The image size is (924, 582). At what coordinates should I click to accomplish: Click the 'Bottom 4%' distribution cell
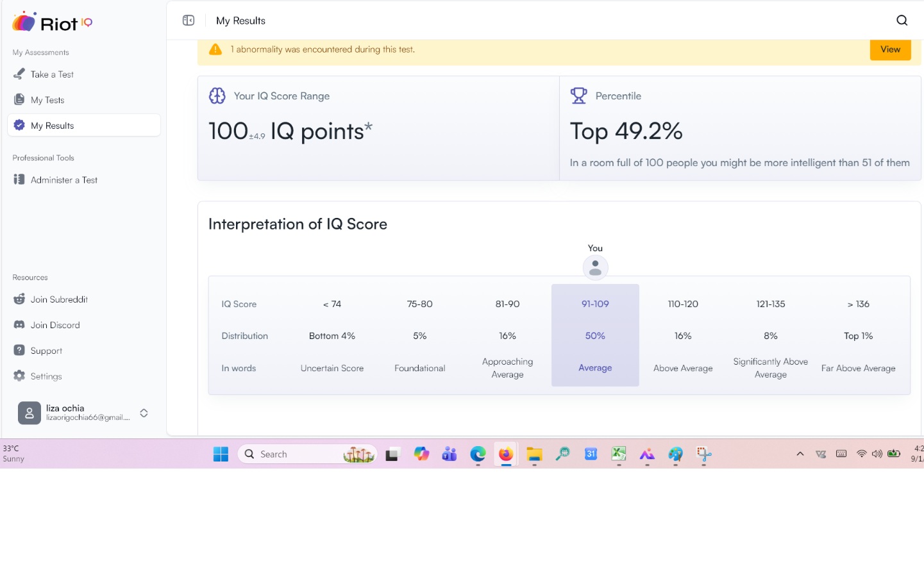332,336
